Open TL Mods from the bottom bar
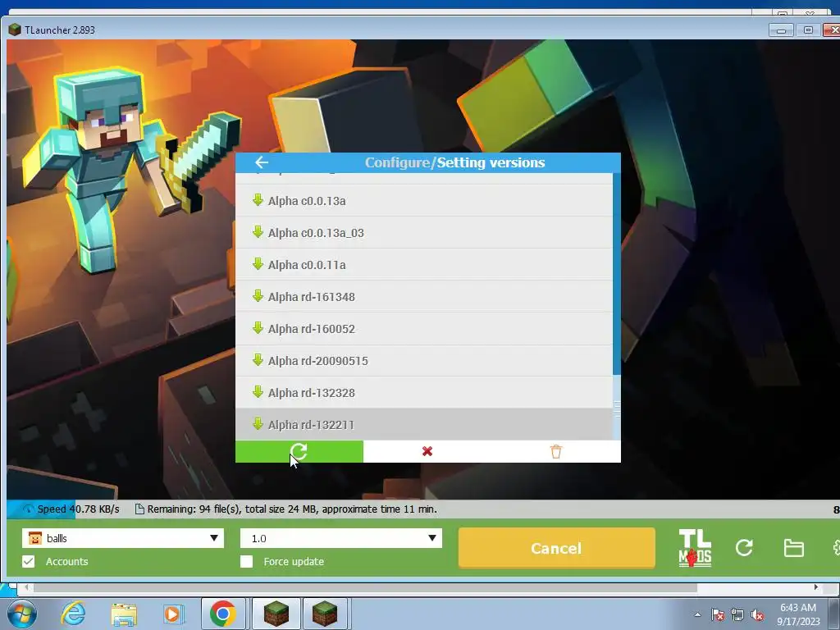This screenshot has width=840, height=630. [695, 548]
